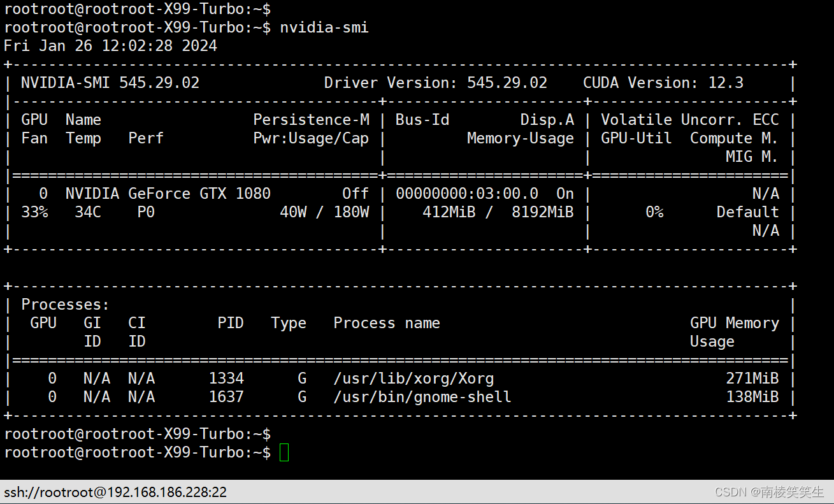The width and height of the screenshot is (834, 504).
Task: Select PID 1334 in process table
Action: click(x=226, y=378)
